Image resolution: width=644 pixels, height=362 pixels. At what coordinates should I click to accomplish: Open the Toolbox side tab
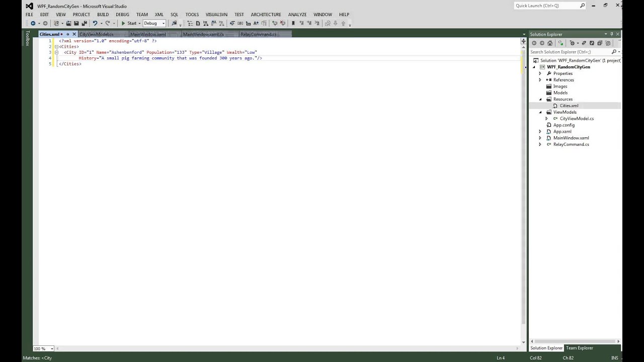[x=28, y=39]
